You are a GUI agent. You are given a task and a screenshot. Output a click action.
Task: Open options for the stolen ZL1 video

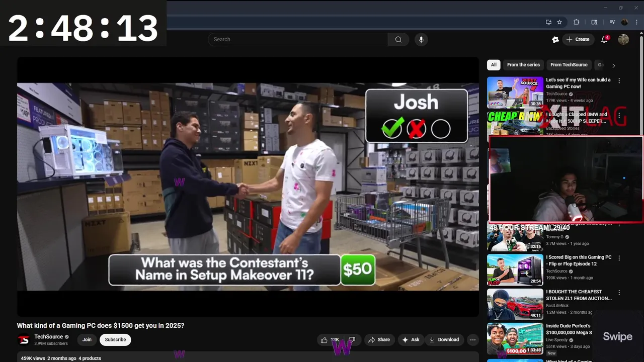(619, 293)
